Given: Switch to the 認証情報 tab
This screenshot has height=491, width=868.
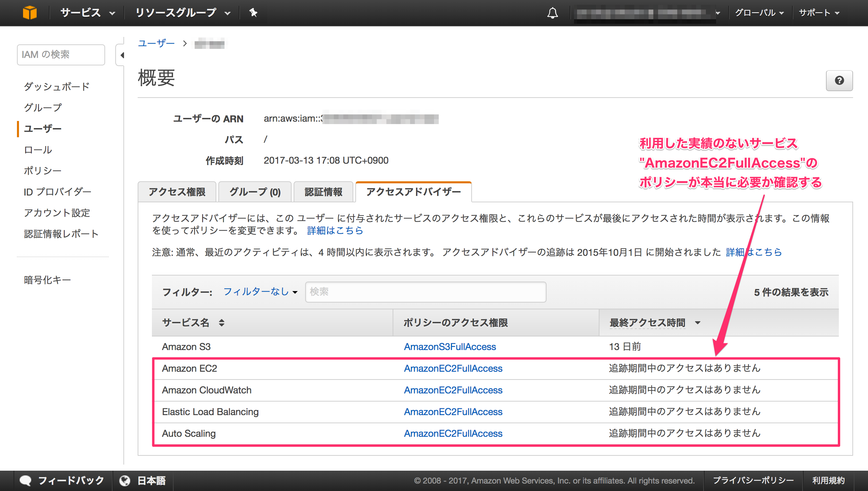Looking at the screenshot, I should [323, 192].
